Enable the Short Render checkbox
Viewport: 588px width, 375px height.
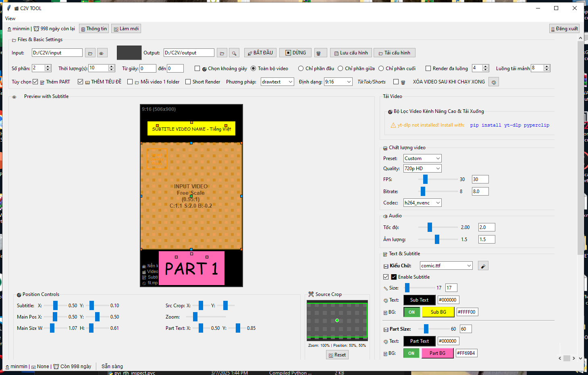188,82
